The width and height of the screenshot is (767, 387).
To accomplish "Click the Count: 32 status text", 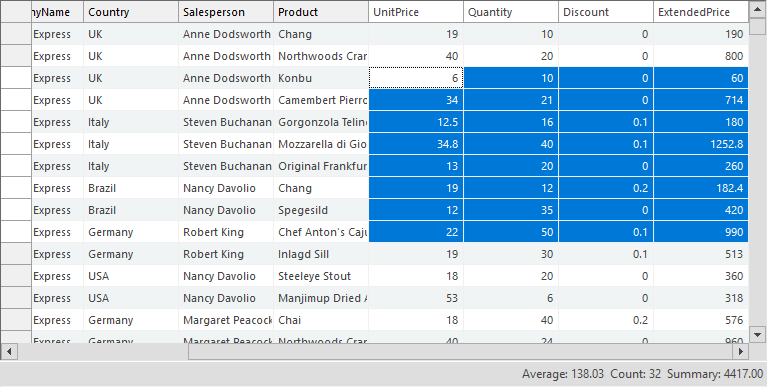I will (635, 374).
